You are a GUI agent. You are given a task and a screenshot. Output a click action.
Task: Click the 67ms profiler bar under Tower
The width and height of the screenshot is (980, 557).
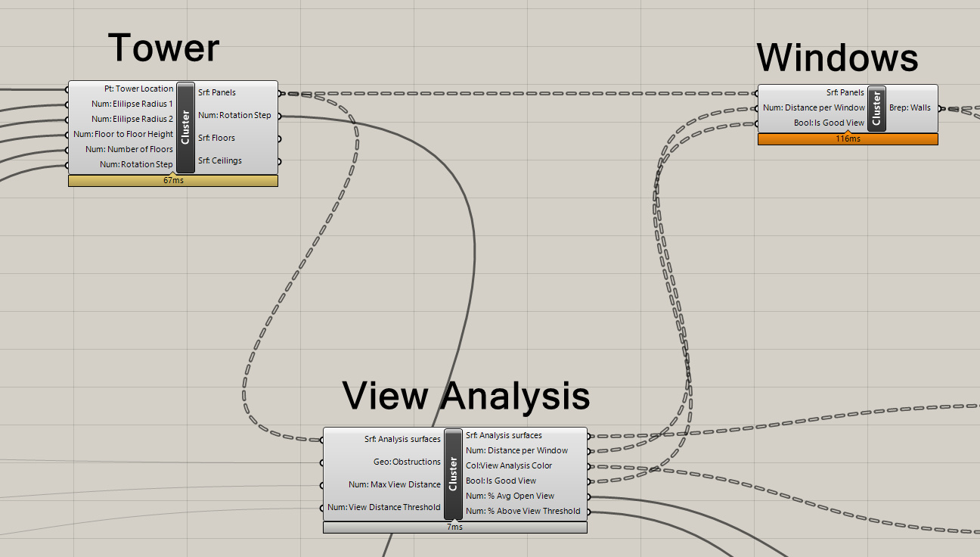(x=173, y=181)
